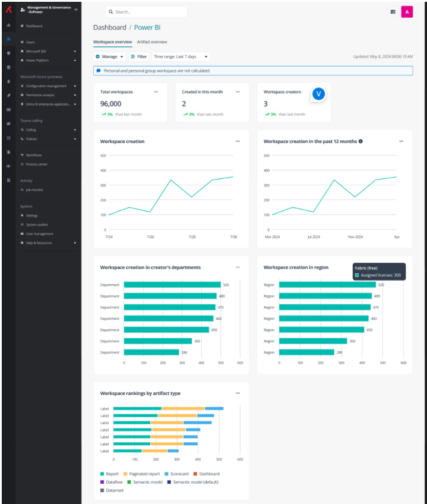The image size is (427, 504).
Task: Expand Permission analysis section
Action: (49, 95)
